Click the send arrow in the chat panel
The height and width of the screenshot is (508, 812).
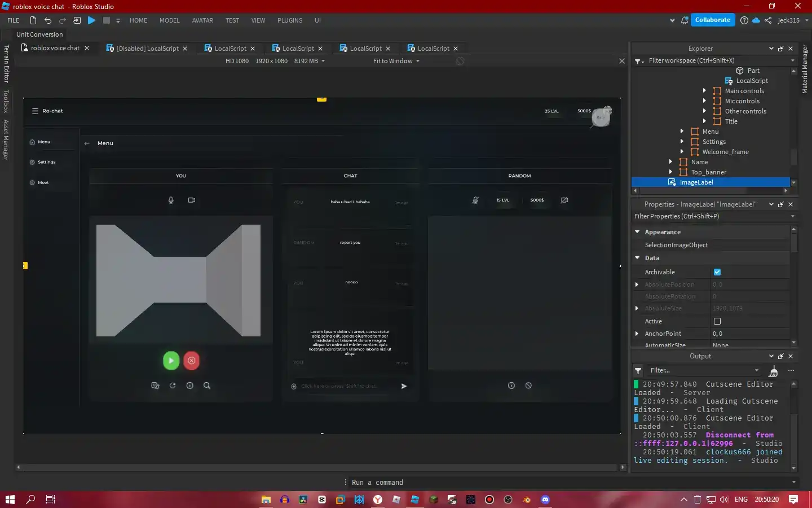click(404, 386)
